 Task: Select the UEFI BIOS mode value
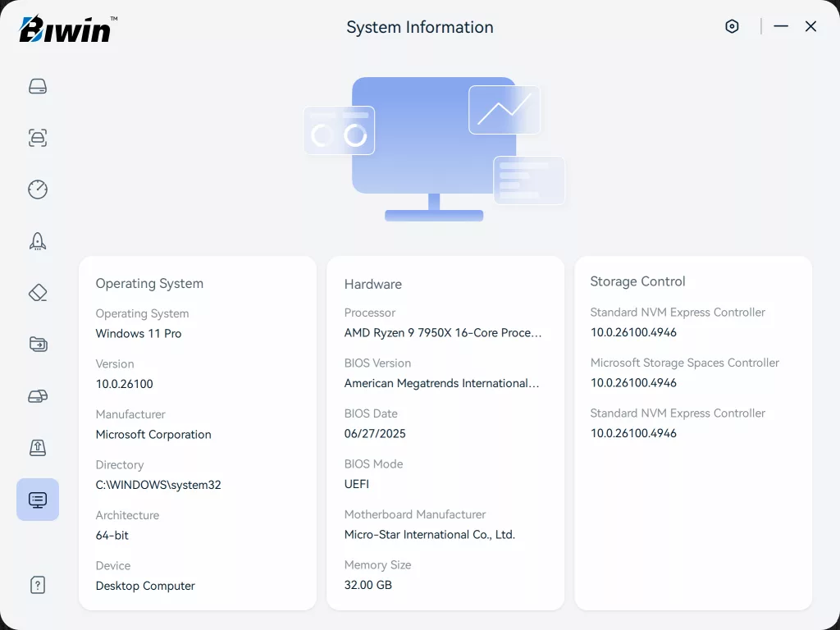[x=357, y=484]
